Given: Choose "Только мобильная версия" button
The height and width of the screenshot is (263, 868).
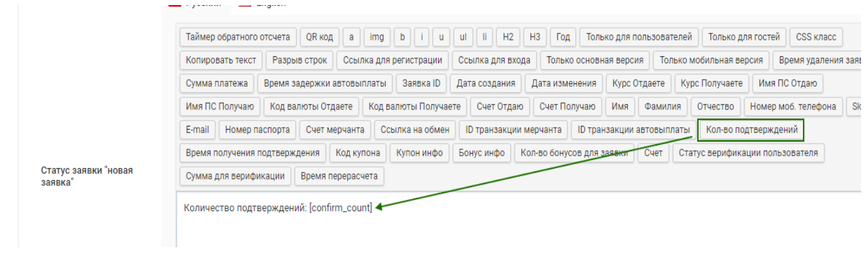Looking at the screenshot, I should pos(712,61).
